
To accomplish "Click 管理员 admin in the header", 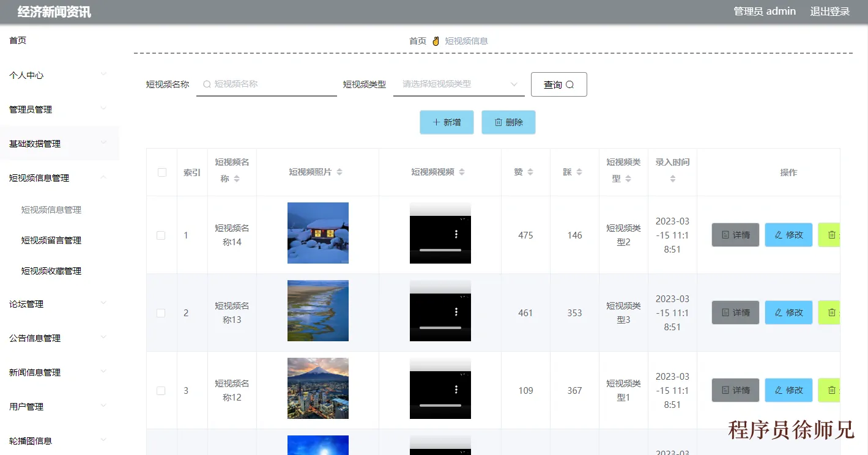I will point(765,11).
